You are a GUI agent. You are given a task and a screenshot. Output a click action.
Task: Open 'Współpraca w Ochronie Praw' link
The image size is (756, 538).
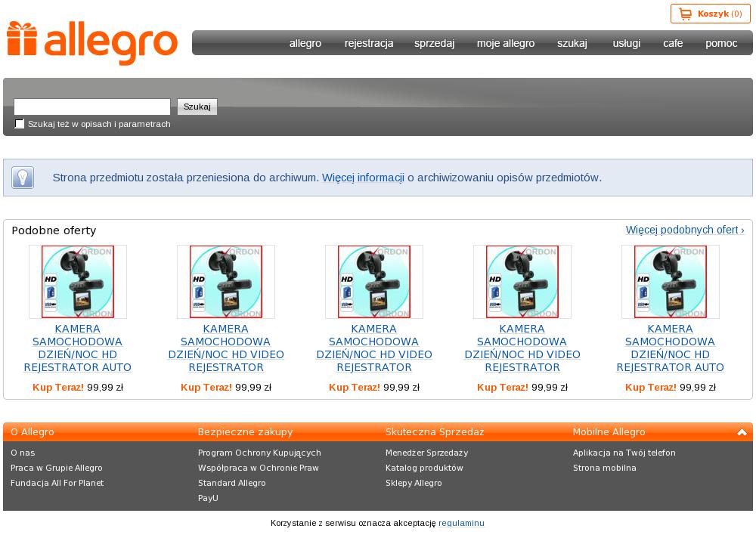tap(259, 468)
